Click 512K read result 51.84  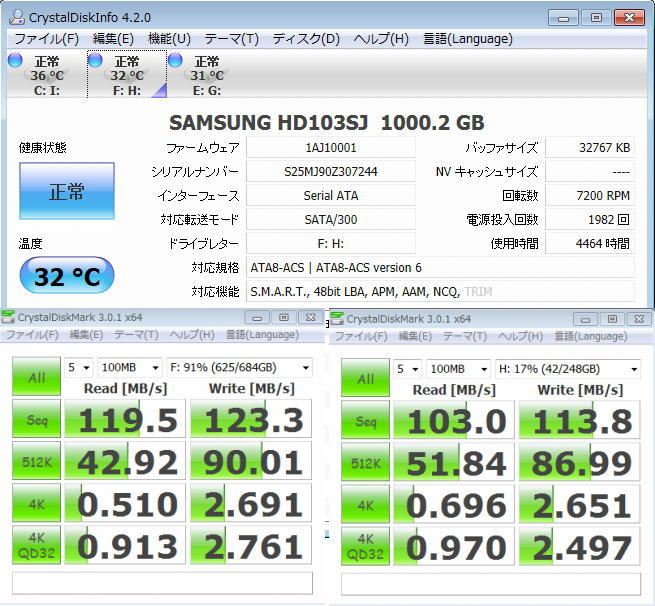pos(454,462)
